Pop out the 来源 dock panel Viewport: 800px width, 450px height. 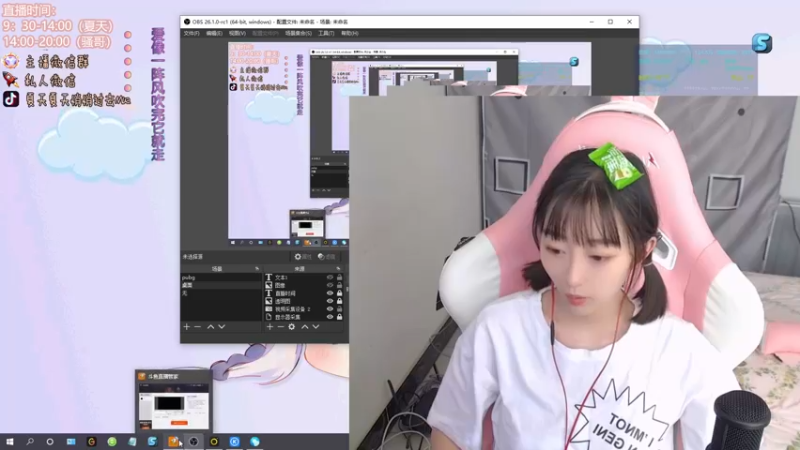pos(338,268)
